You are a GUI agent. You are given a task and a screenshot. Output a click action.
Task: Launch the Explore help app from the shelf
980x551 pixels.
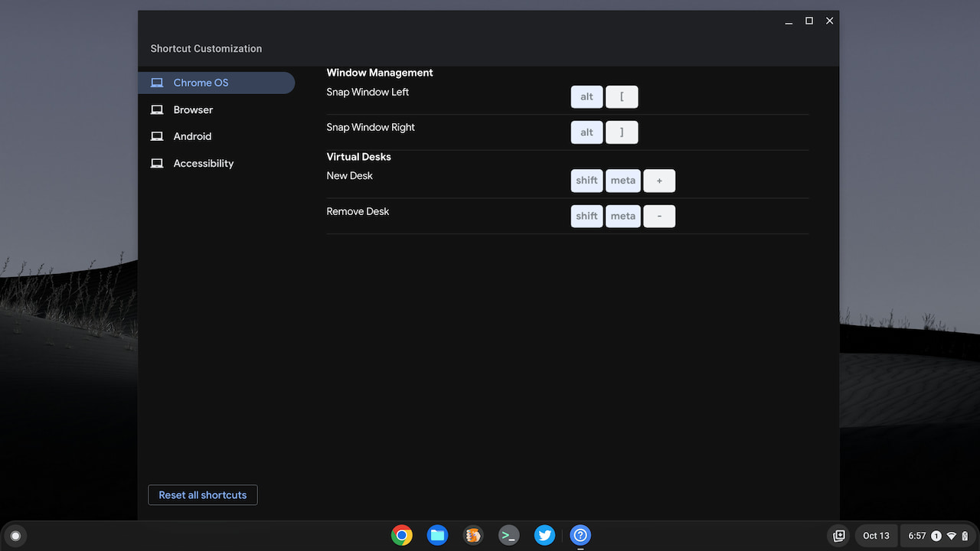580,535
